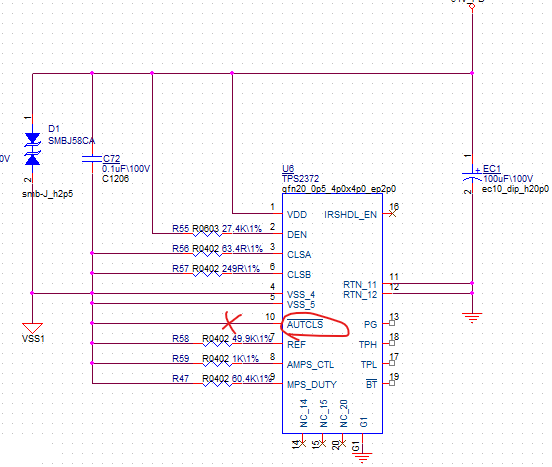Select the 60.4K\1% value of R47
Viewport: 552px width, 467px height.
[252, 379]
